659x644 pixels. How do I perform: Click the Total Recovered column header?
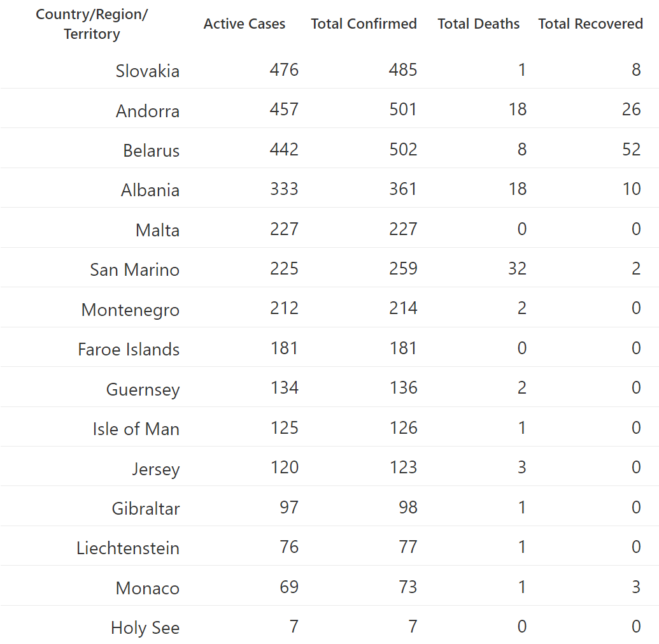(x=590, y=24)
